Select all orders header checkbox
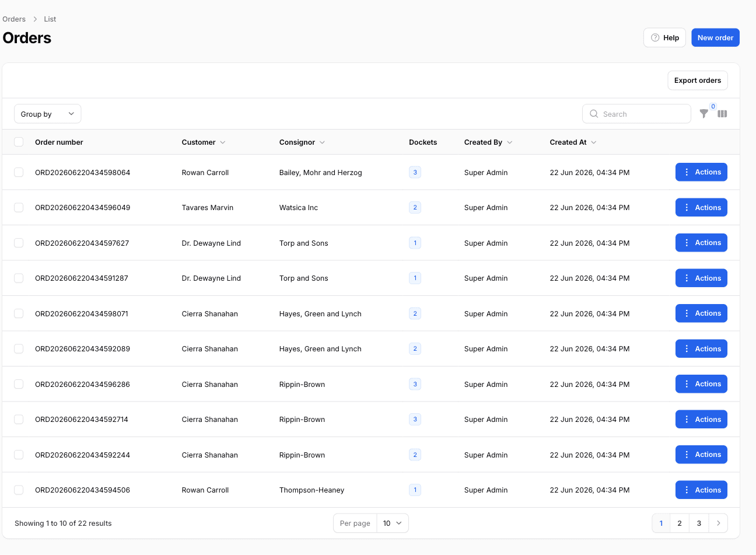 [19, 142]
